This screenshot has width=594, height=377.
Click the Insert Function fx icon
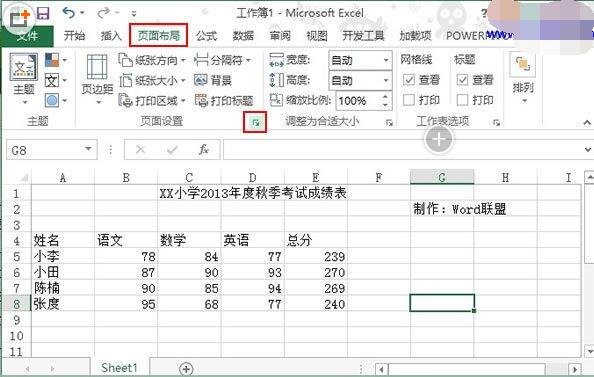(x=203, y=150)
